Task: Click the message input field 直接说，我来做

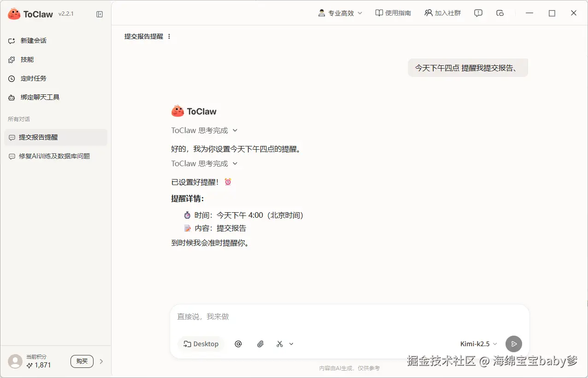Action: (x=349, y=317)
